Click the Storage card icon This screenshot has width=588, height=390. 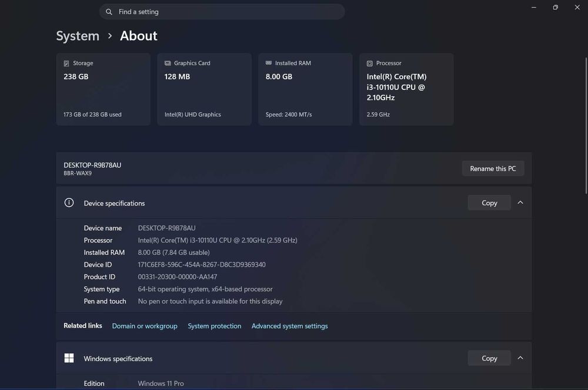66,63
